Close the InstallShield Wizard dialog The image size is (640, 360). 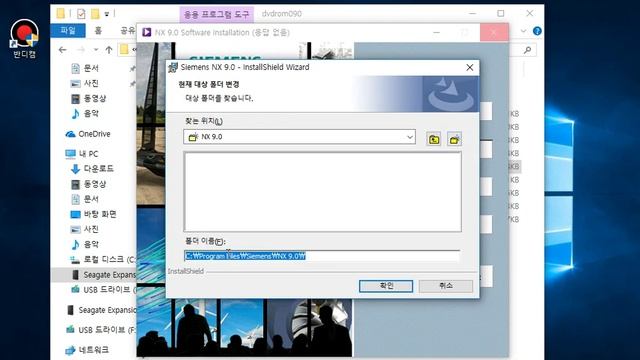pos(469,67)
